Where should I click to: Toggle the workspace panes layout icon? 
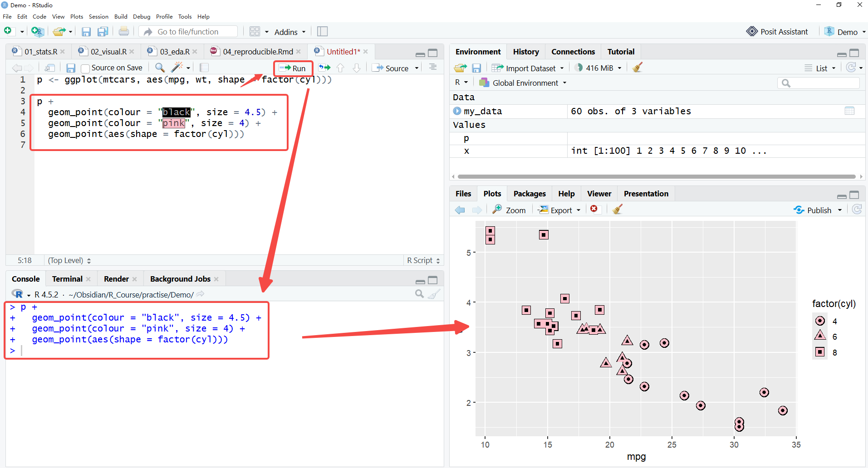(255, 31)
